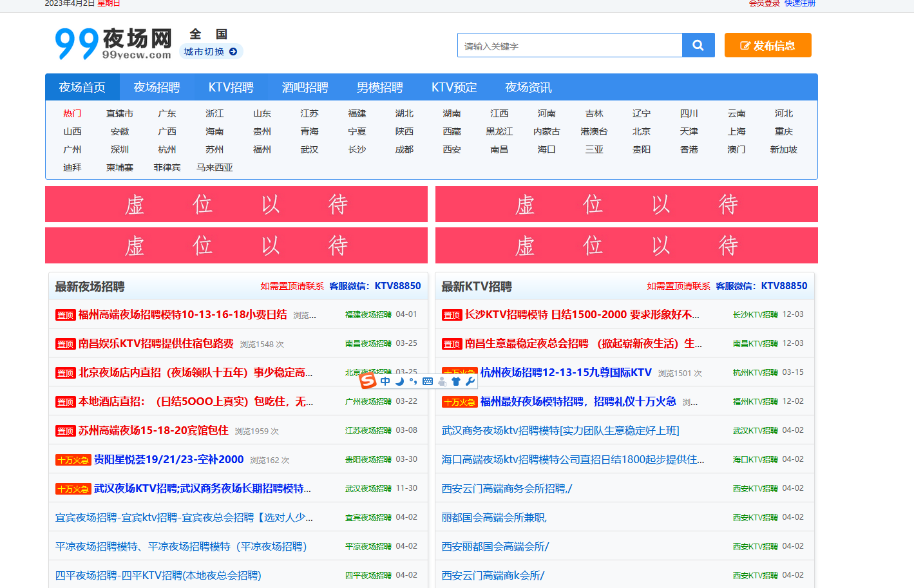The height and width of the screenshot is (588, 914).
Task: Select 直辖市 in the region list
Action: (120, 113)
